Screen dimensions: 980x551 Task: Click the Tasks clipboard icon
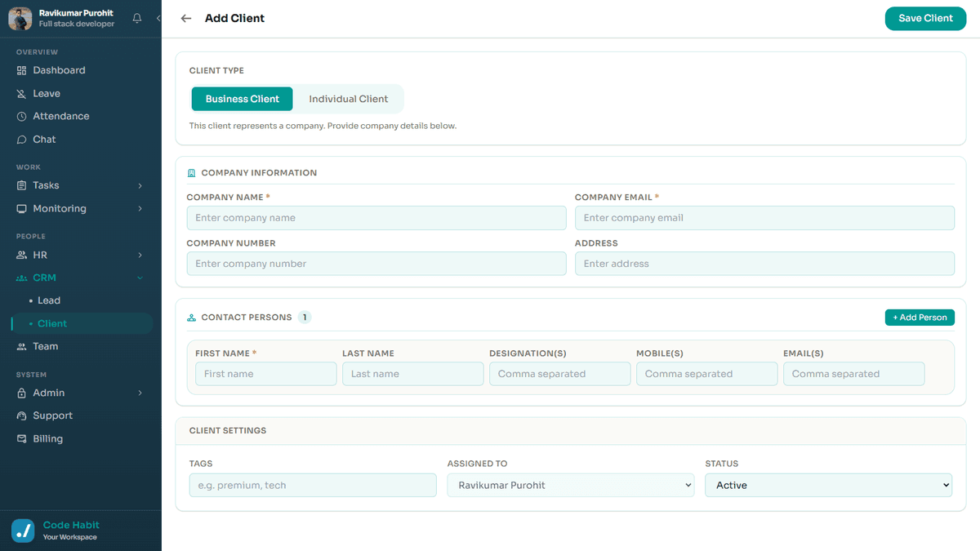[x=22, y=185]
